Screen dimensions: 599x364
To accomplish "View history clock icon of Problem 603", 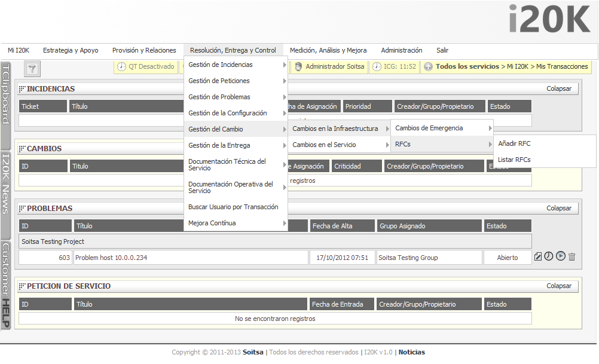I will 549,256.
